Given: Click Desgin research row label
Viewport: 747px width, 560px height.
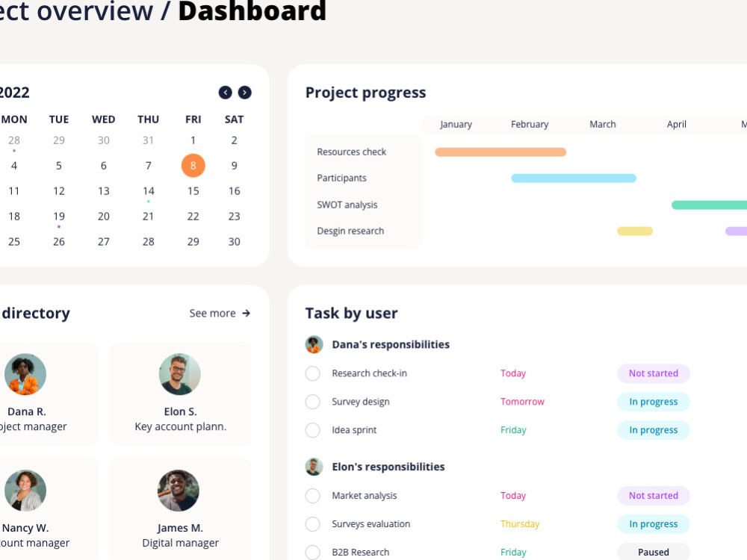Looking at the screenshot, I should point(350,231).
